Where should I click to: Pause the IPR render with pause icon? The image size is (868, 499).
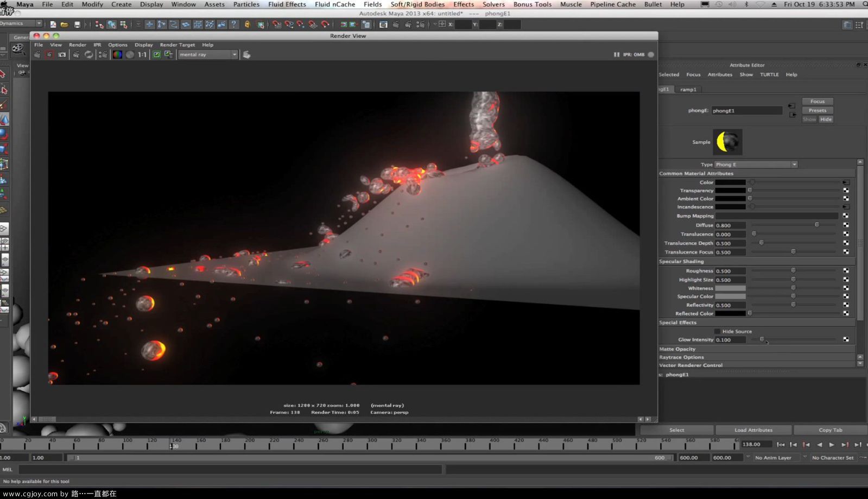[616, 54]
